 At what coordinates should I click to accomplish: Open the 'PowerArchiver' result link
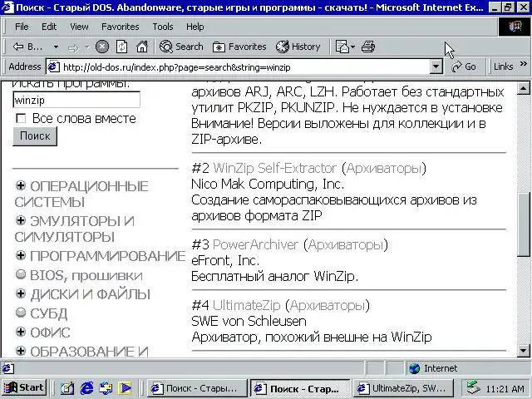[x=255, y=244]
